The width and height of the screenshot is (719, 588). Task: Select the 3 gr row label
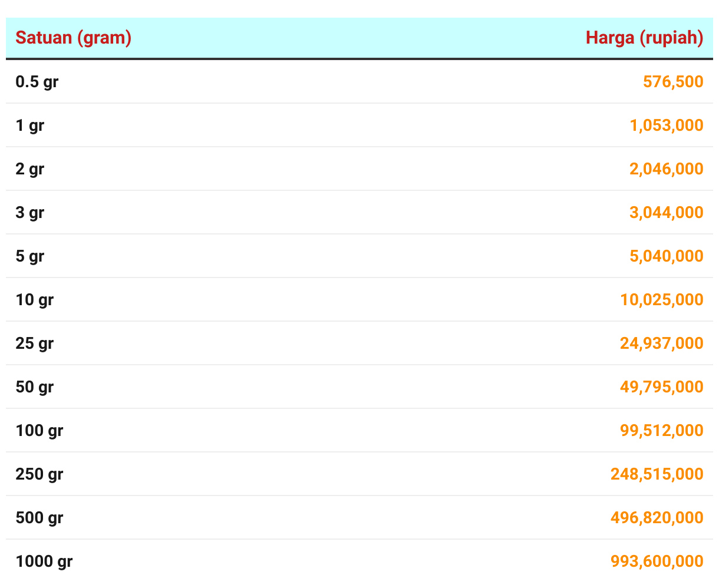pos(30,213)
